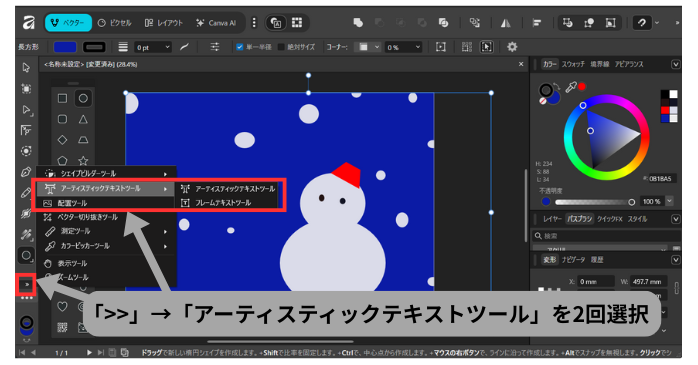Open シェイプビルダーツール menu entry
The image size is (698, 365).
106,174
